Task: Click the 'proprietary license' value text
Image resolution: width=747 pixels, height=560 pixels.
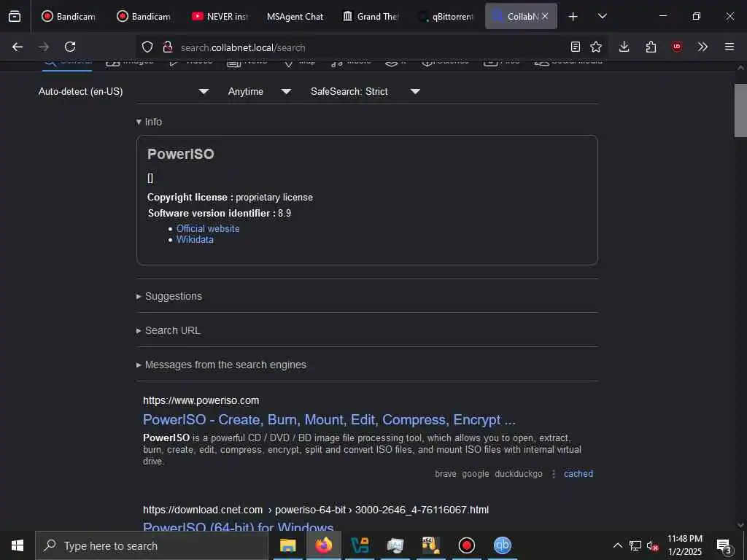Action: 274,197
